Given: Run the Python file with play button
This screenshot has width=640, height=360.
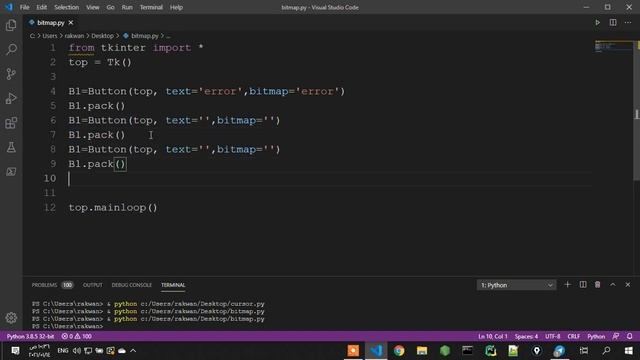Looking at the screenshot, I should 597,22.
